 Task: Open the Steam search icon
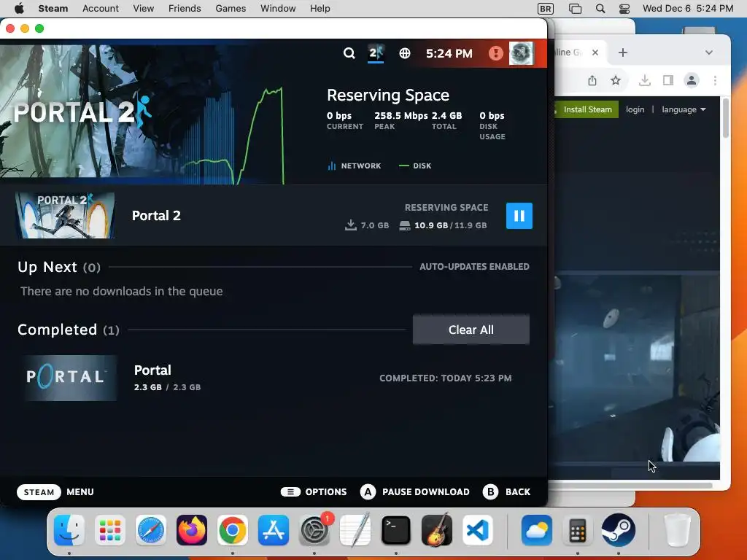[349, 53]
